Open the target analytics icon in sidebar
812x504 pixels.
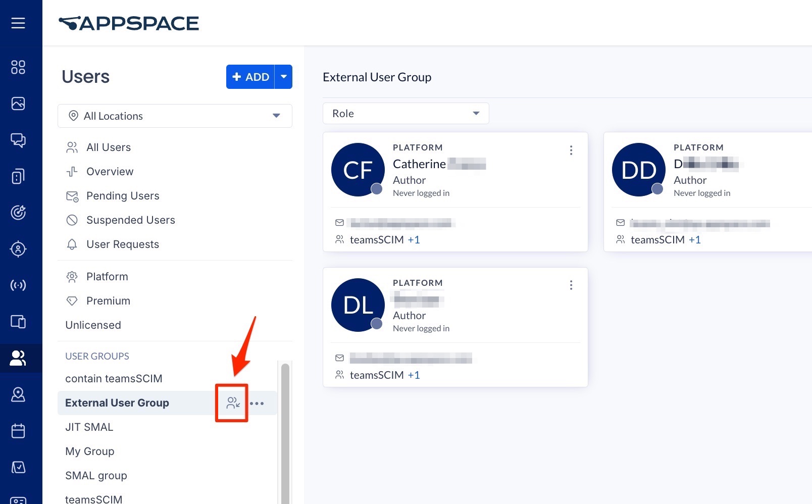[x=18, y=213]
